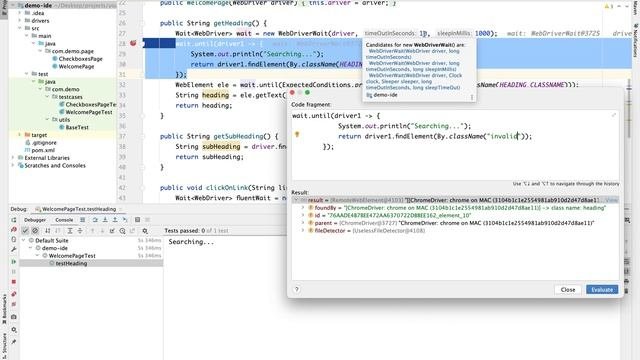Expand the fileDetector result node

303,231
